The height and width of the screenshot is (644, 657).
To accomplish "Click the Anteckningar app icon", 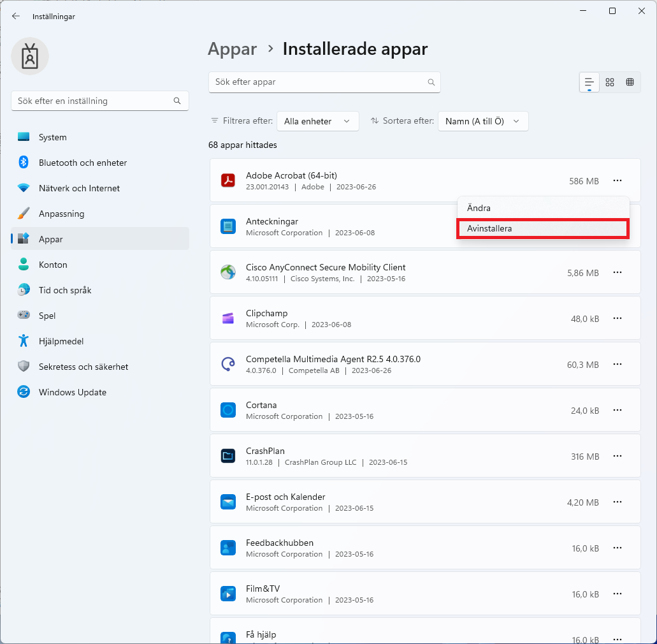I will coord(228,226).
